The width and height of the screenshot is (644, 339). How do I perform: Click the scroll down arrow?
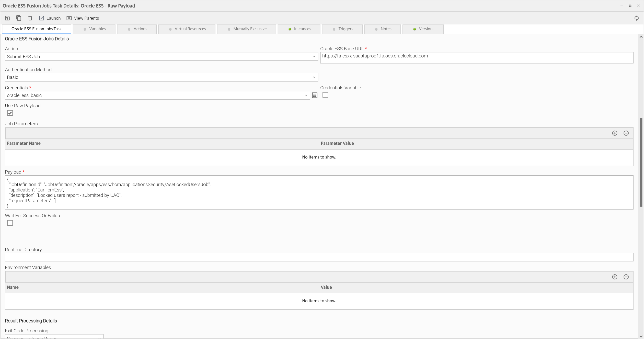point(641,336)
